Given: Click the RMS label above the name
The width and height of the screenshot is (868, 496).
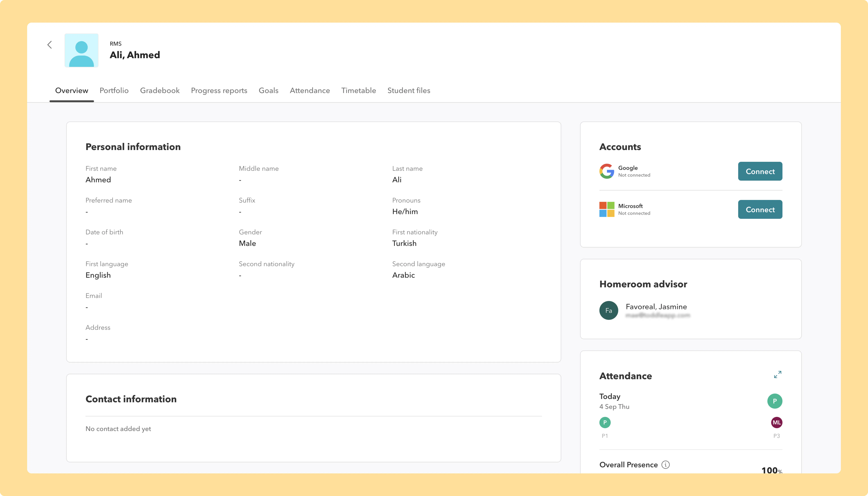Looking at the screenshot, I should pos(115,44).
